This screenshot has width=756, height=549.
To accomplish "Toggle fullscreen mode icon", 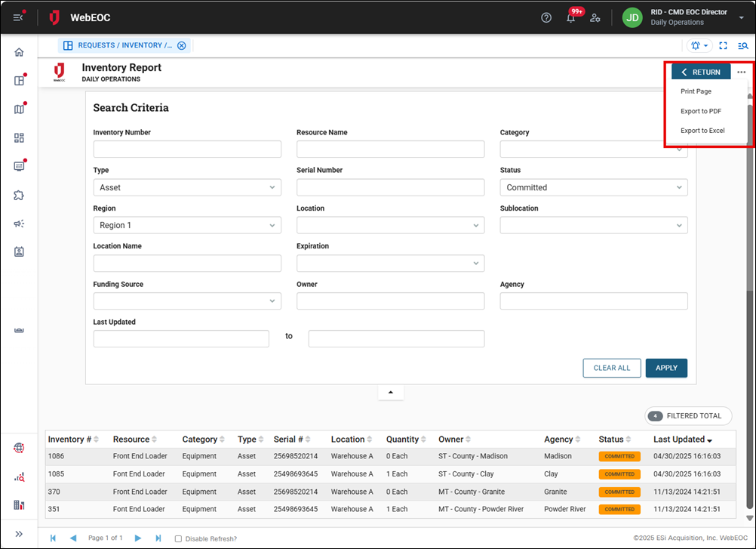I will (723, 45).
